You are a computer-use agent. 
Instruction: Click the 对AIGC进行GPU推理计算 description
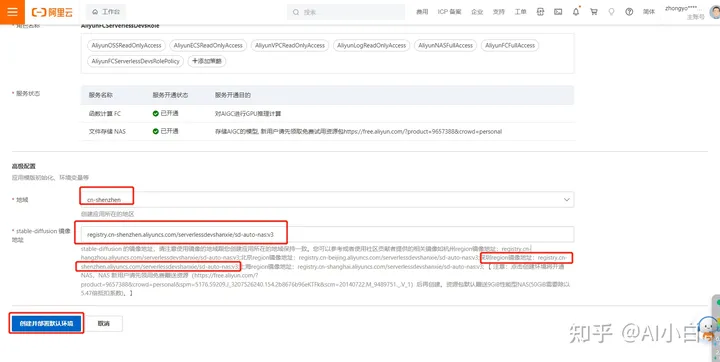click(x=248, y=113)
